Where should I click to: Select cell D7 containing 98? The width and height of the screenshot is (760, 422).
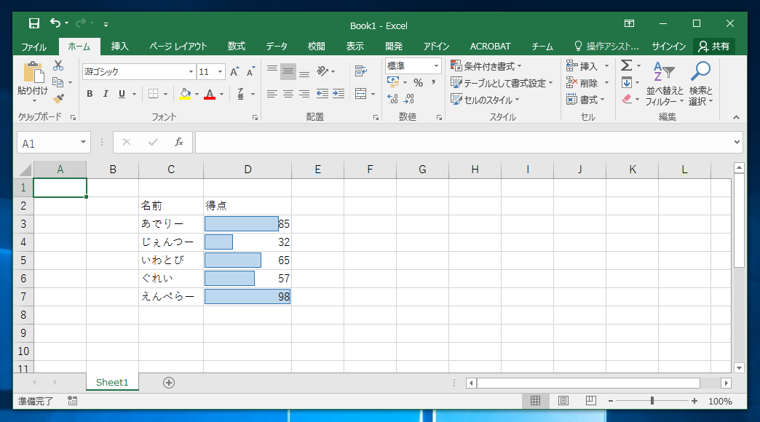click(247, 297)
